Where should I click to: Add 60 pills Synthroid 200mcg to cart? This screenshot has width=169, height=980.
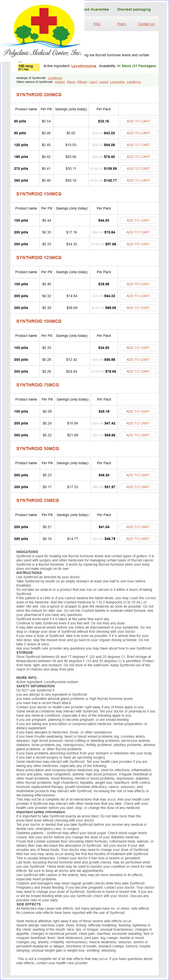click(138, 121)
